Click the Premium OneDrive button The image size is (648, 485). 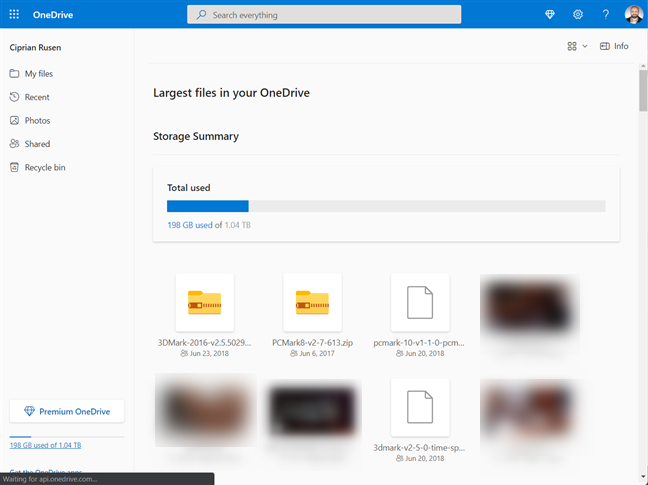coord(67,411)
